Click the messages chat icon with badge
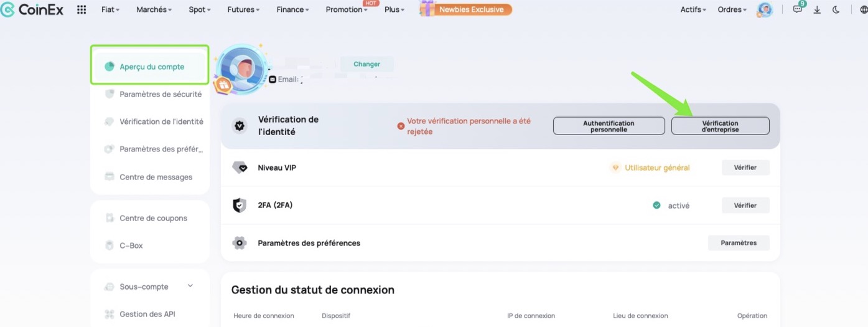The height and width of the screenshot is (327, 868). point(798,9)
